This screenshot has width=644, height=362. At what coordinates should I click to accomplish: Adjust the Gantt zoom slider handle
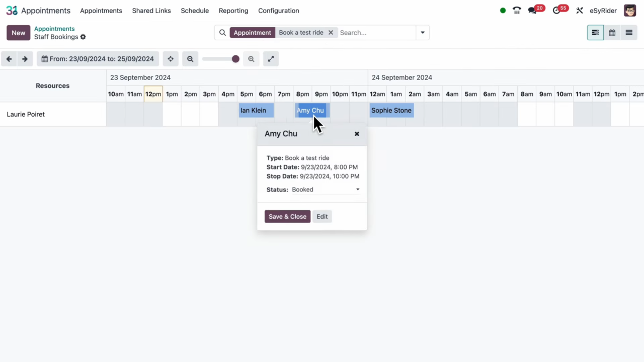[x=235, y=59]
